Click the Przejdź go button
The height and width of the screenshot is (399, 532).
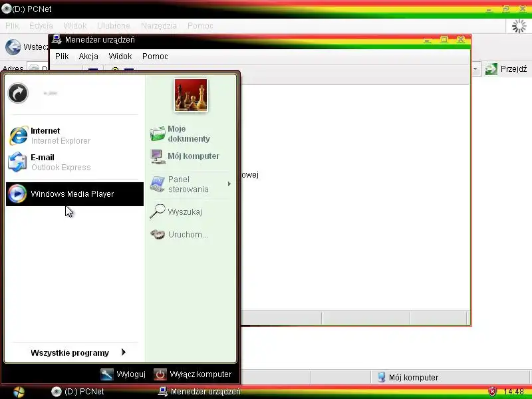click(506, 69)
